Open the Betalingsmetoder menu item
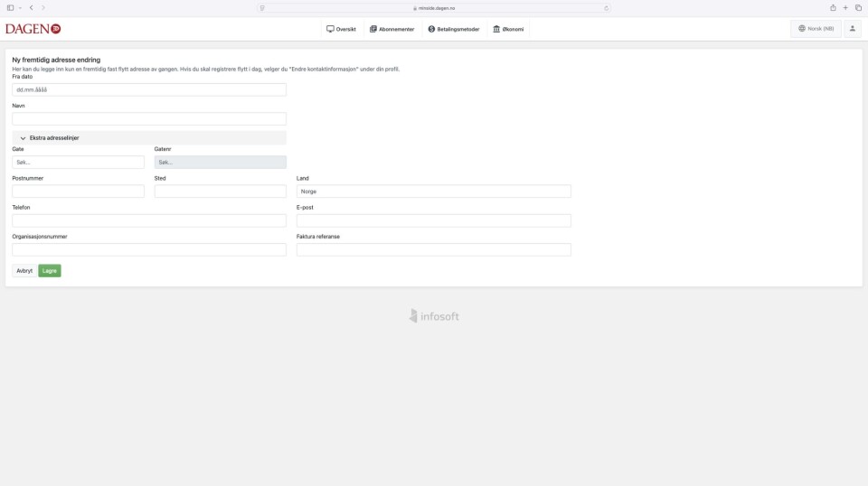868x486 pixels. point(454,29)
